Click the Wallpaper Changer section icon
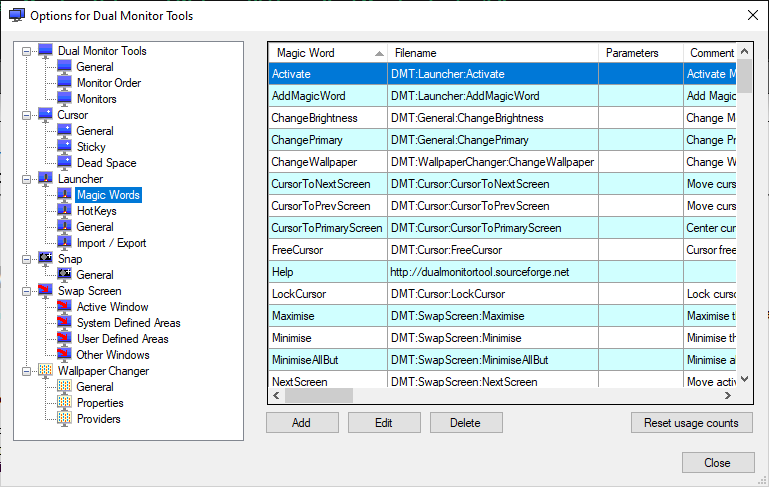Image resolution: width=769 pixels, height=487 pixels. click(x=46, y=371)
